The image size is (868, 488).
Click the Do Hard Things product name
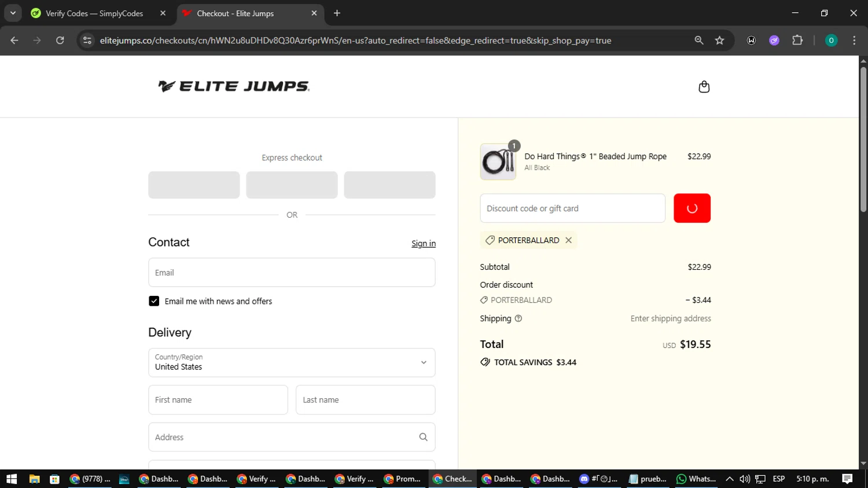pyautogui.click(x=595, y=156)
